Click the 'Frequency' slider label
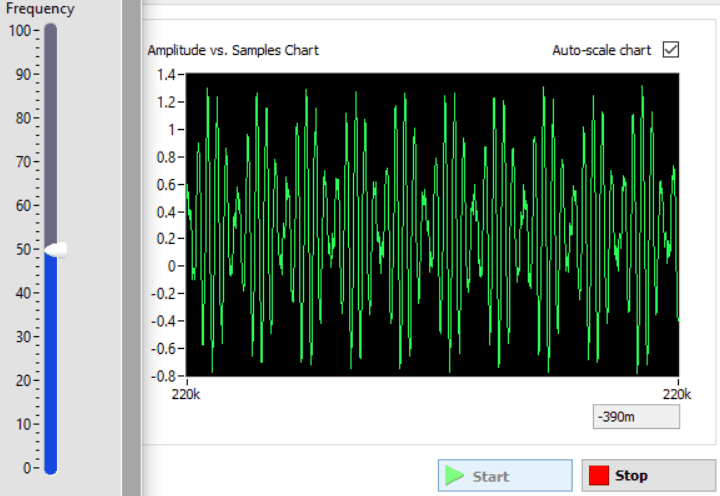The height and width of the screenshot is (496, 720). click(40, 9)
